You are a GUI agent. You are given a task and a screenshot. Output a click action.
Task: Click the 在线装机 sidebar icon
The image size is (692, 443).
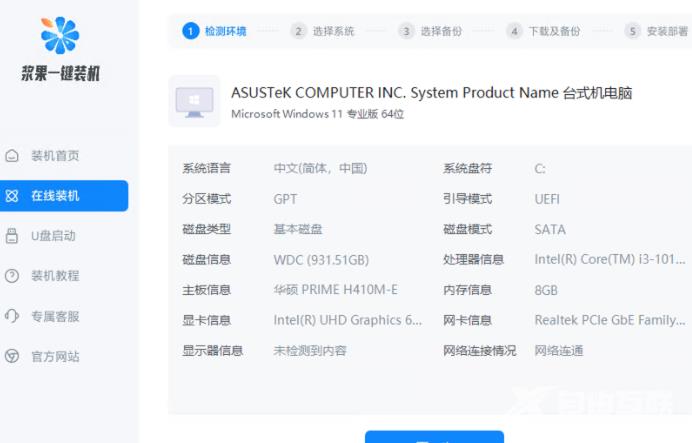[x=12, y=196]
